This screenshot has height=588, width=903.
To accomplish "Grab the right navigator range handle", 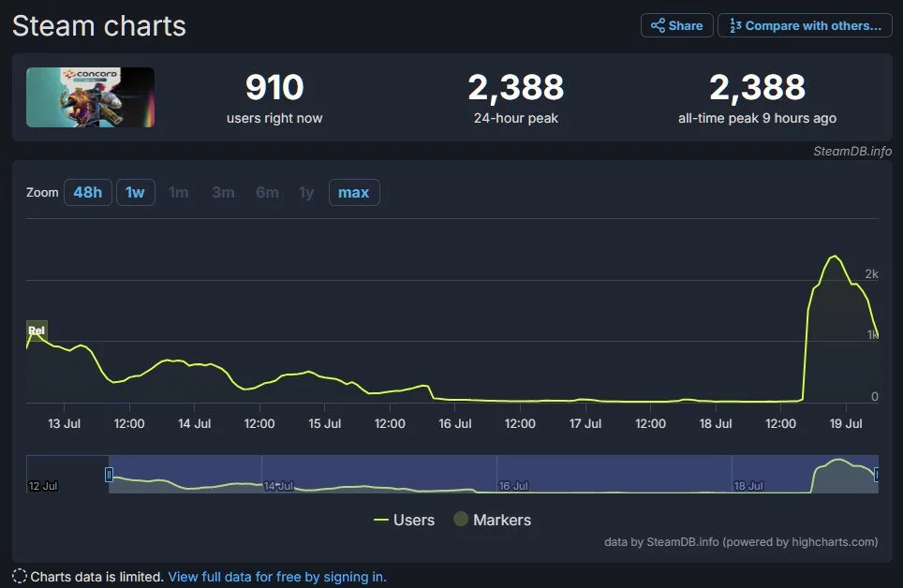I will click(877, 474).
